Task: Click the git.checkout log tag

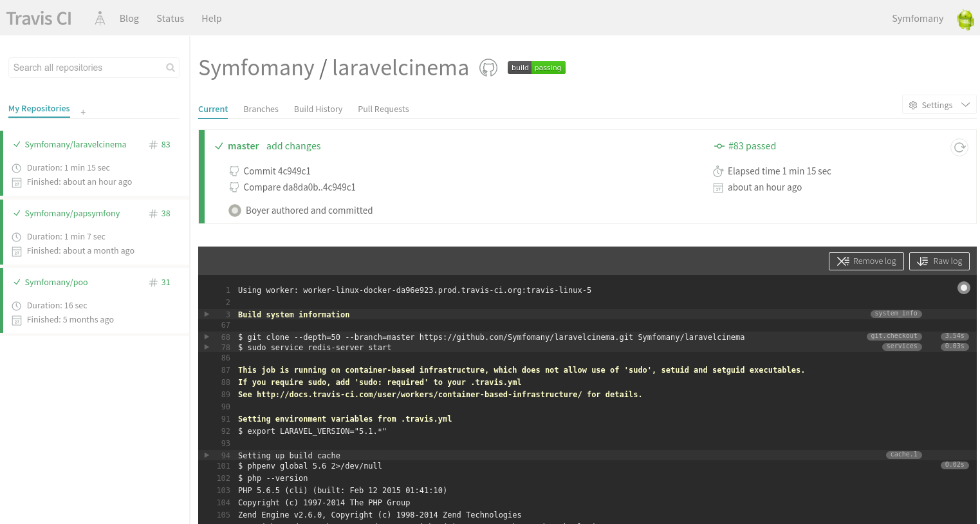Action: [x=894, y=336]
